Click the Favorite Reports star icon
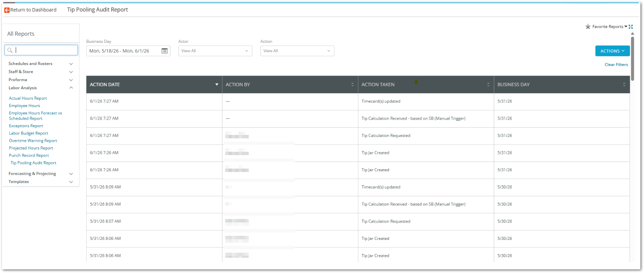 588,27
